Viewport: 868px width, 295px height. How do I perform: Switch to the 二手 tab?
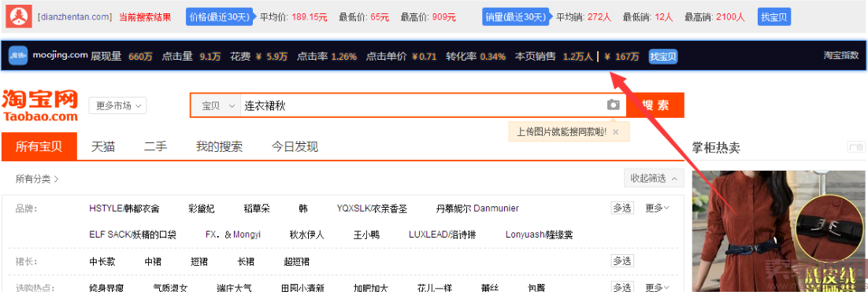click(x=155, y=147)
